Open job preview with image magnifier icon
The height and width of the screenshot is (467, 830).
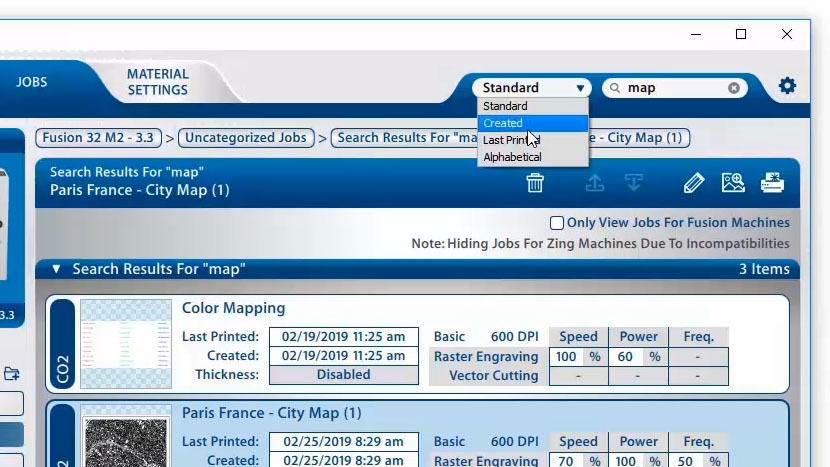[x=733, y=183]
